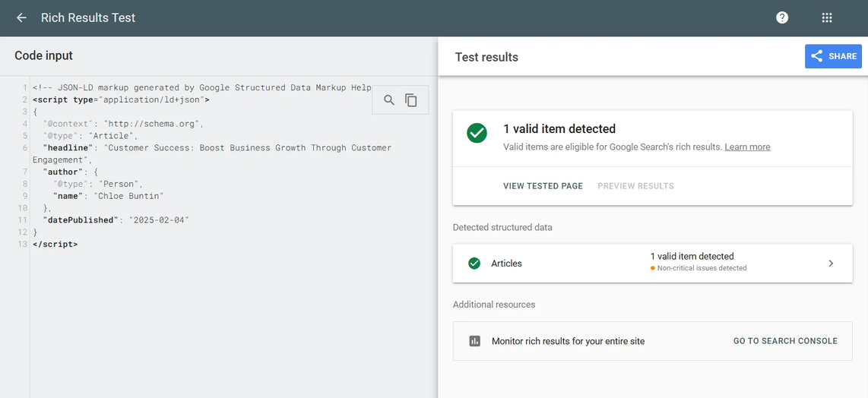Click the "@context" schema.org line
Screen dimensions: 868x398
[x=123, y=124]
